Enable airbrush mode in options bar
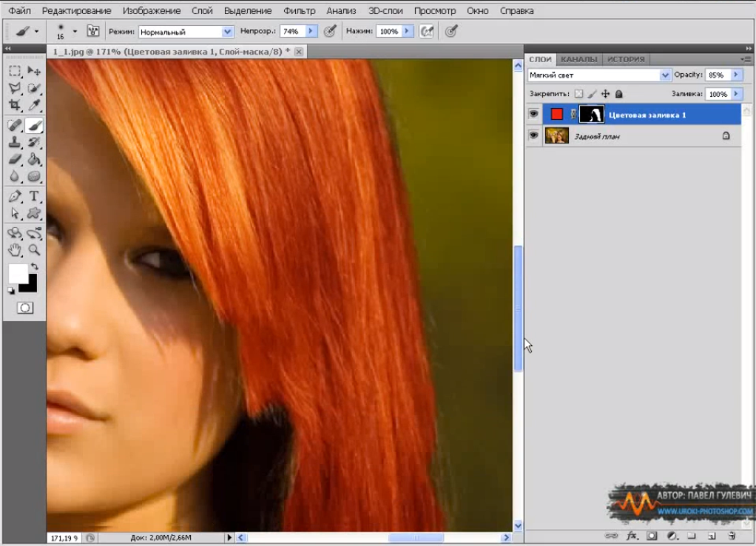This screenshot has width=756, height=546. pos(427,31)
